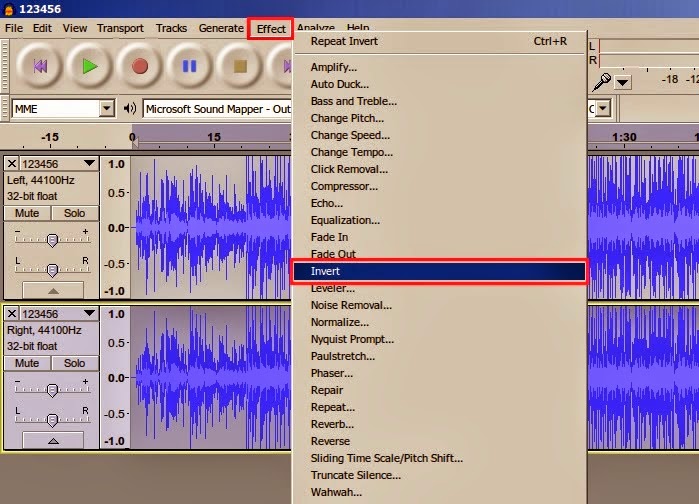Open the Left track 123456 name dropdown
This screenshot has width=699, height=504.
(59, 164)
